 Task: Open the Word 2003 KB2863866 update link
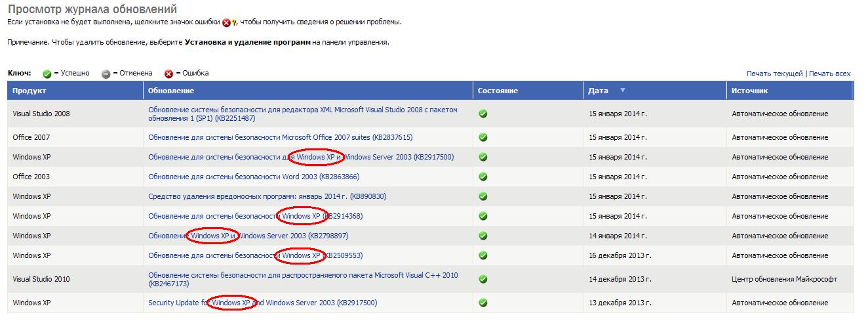coord(254,177)
